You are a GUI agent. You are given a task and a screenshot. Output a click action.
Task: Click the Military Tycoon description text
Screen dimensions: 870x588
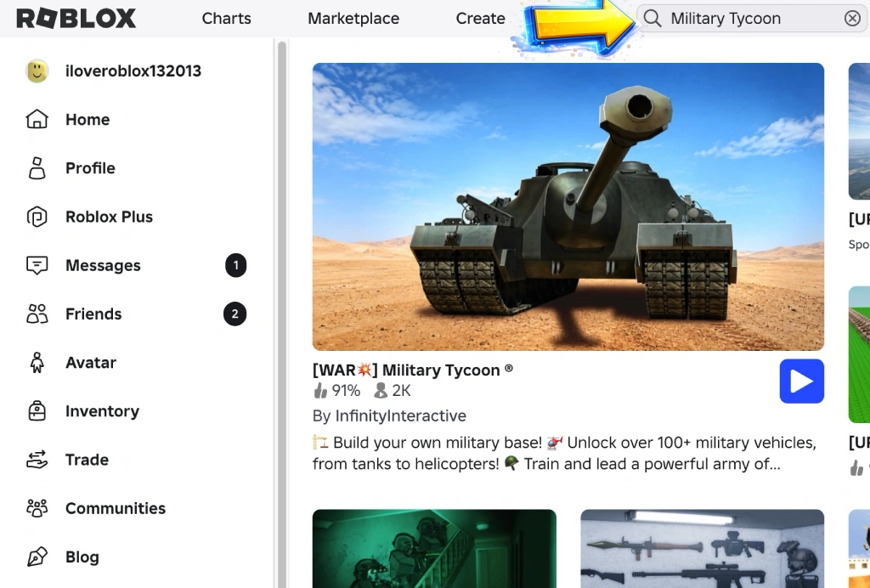point(564,453)
